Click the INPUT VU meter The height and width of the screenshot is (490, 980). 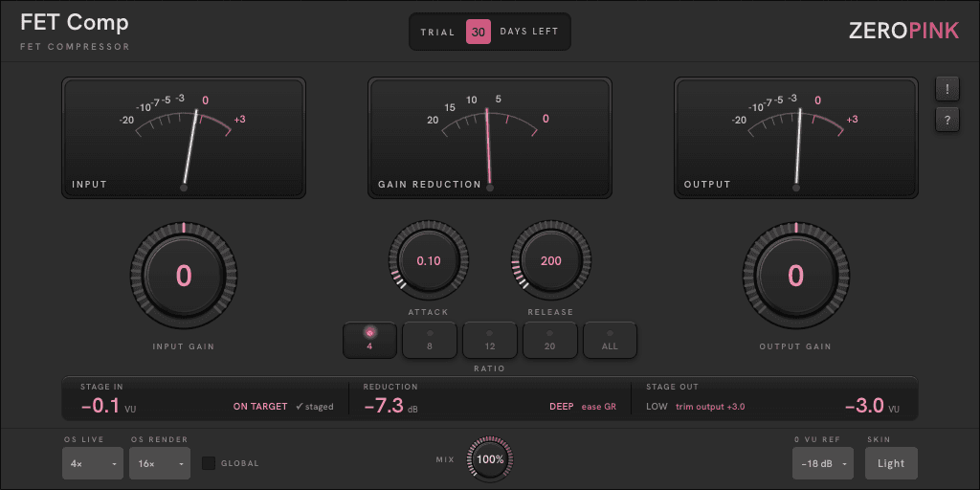184,138
